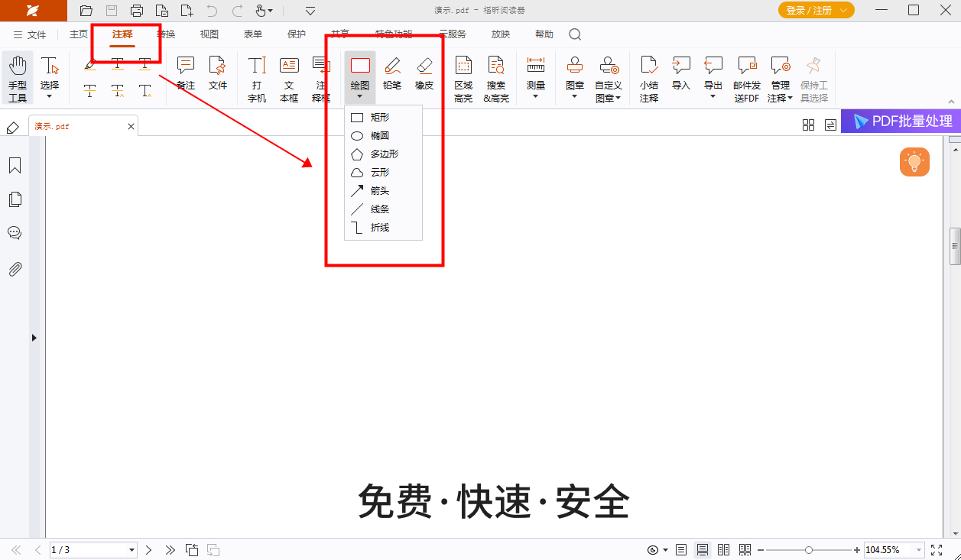
Task: Choose 矩形 rectangle from drawing menu
Action: coord(384,117)
